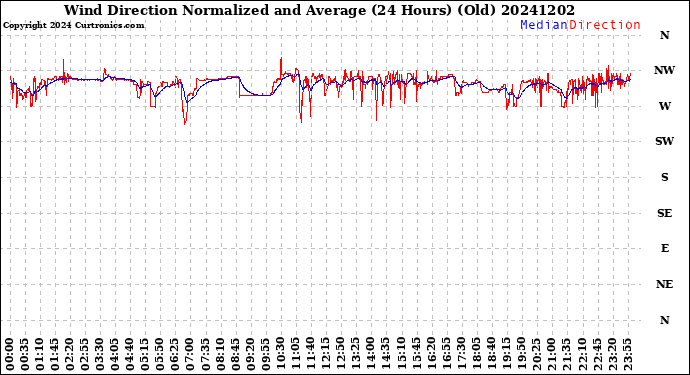Image resolution: width=690 pixels, height=375 pixels.
Task: Click the 00:35 time label
Action: 25,355
